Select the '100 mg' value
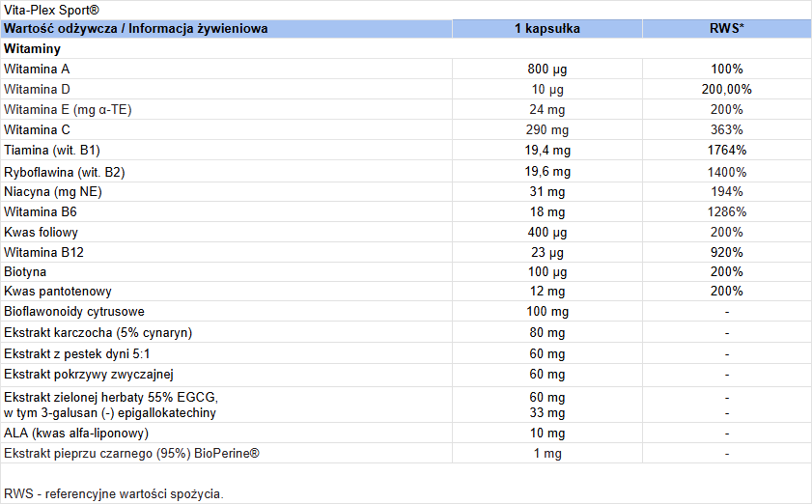 pyautogui.click(x=547, y=311)
